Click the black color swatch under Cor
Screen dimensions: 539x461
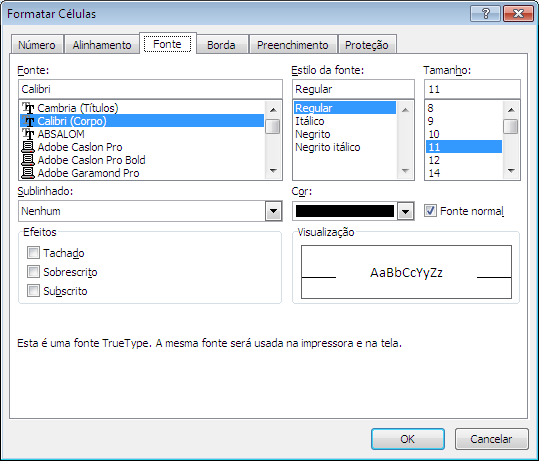click(x=345, y=211)
